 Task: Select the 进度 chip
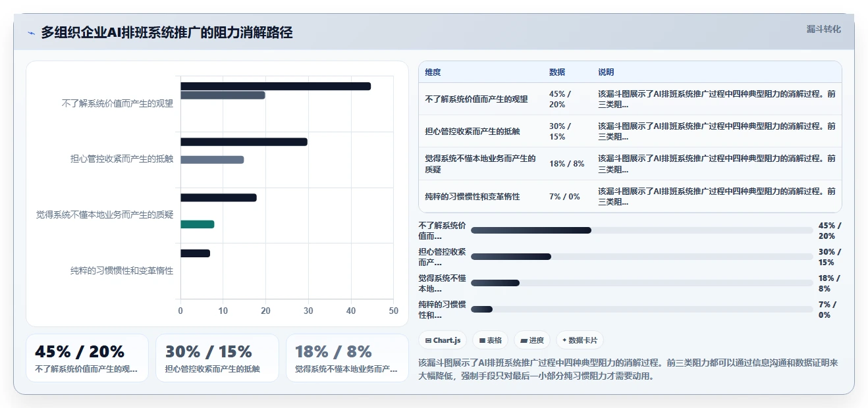(532, 340)
